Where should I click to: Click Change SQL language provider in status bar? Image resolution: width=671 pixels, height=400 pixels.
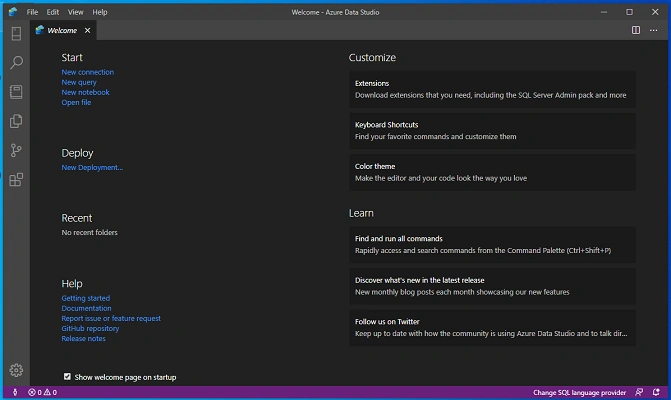tap(579, 392)
